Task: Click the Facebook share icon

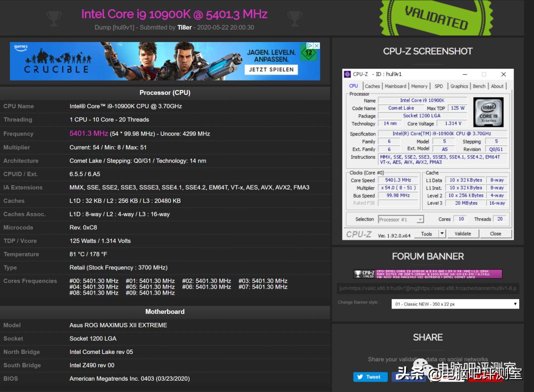Action: (408, 377)
